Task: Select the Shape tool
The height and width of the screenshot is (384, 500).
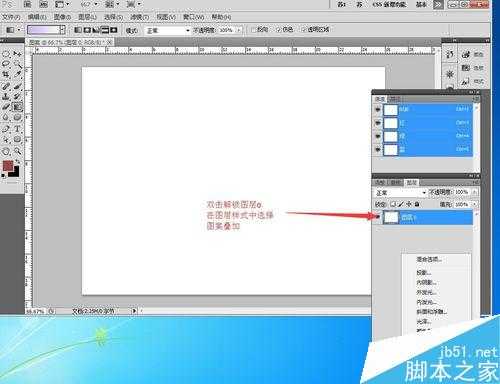Action: click(17, 140)
